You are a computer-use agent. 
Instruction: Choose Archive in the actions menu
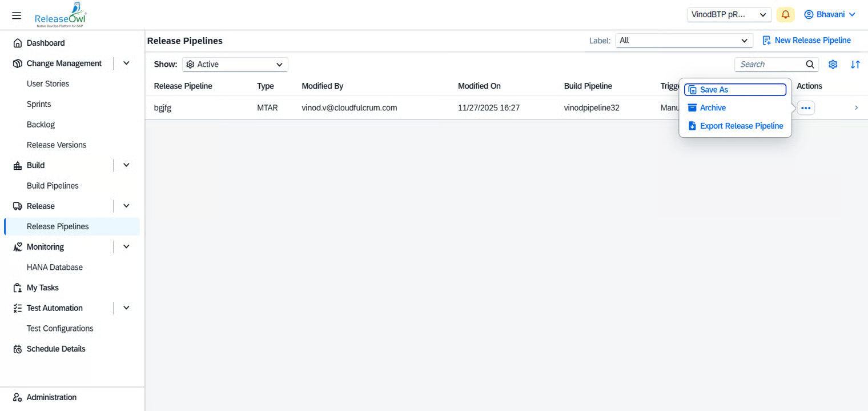click(x=712, y=108)
